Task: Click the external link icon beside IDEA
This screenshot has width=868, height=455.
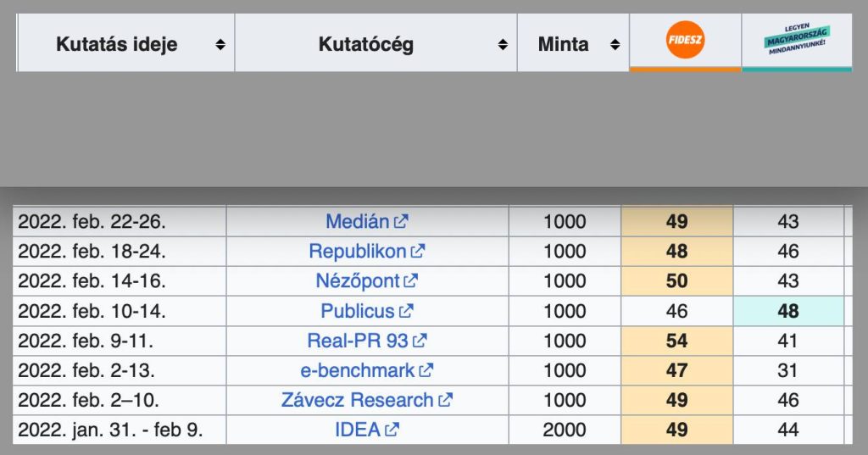Action: click(392, 430)
